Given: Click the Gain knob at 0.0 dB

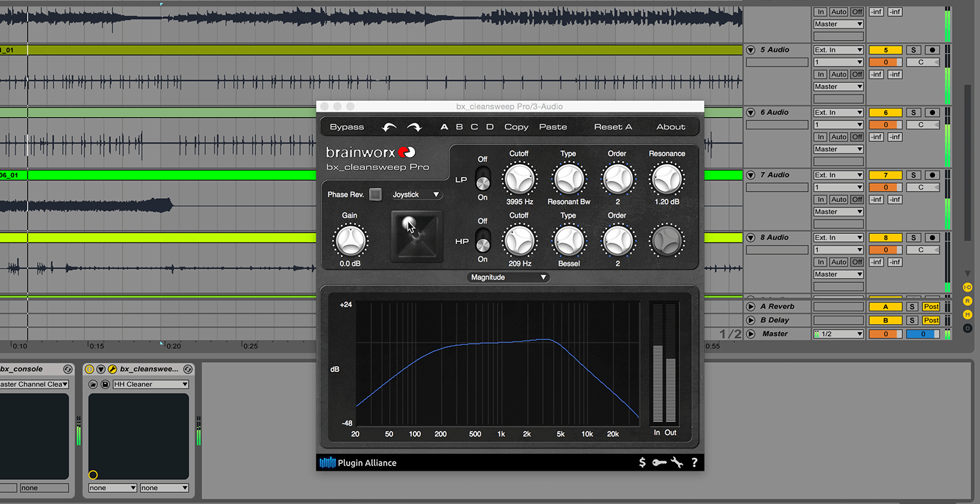Looking at the screenshot, I should [350, 240].
